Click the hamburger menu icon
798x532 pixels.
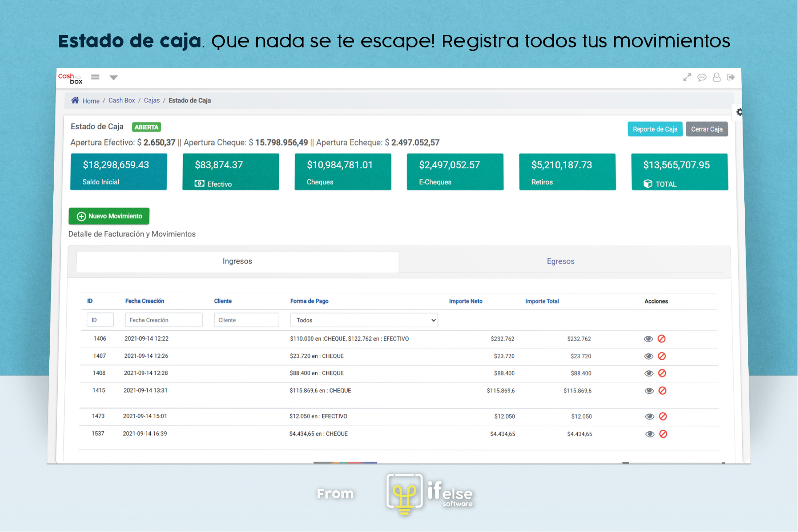click(x=95, y=77)
